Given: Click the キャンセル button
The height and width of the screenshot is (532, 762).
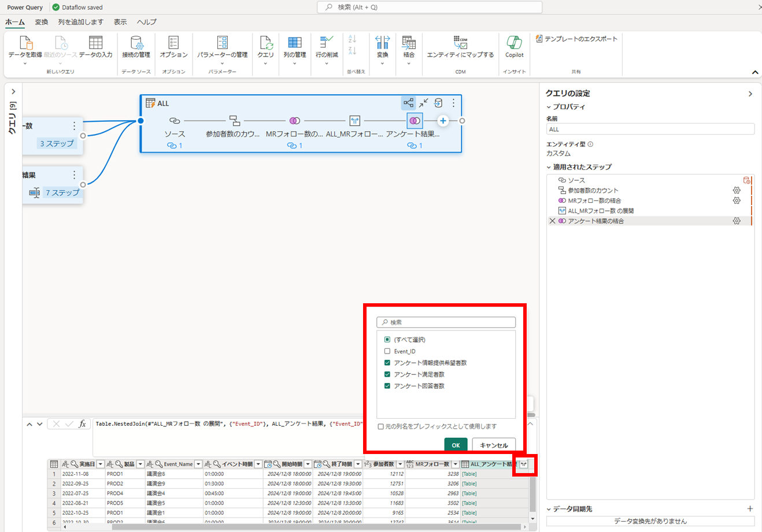Looking at the screenshot, I should click(494, 445).
